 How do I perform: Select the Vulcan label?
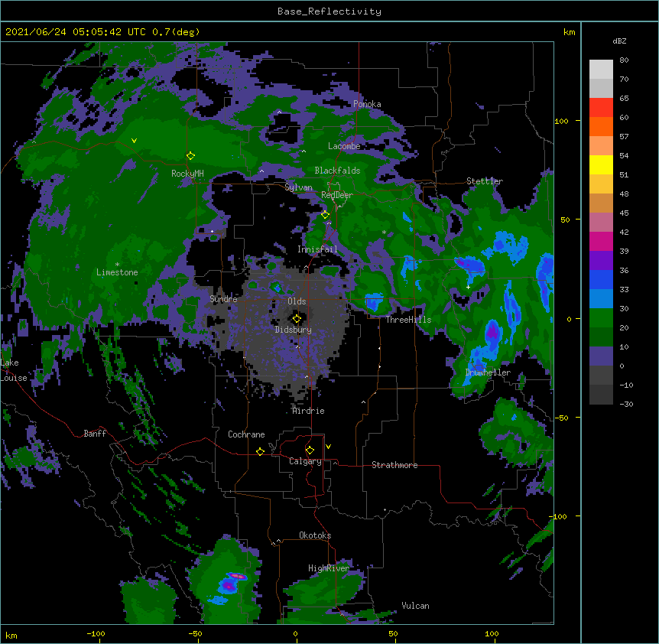click(x=415, y=606)
